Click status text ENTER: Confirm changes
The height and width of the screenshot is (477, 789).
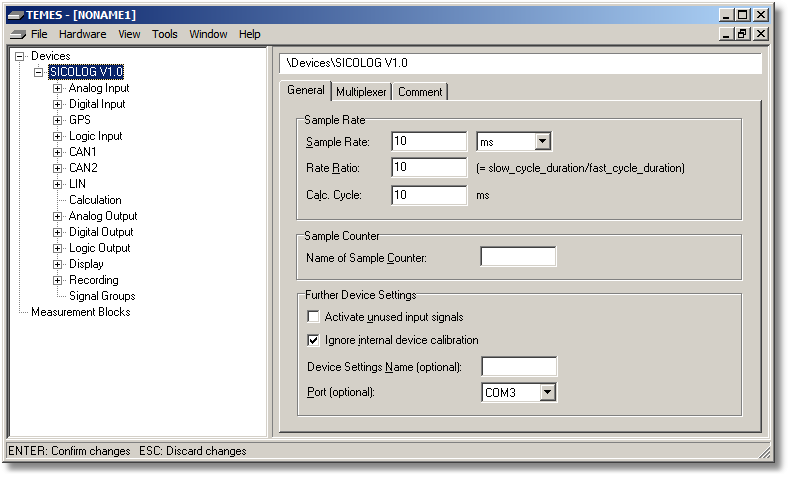[69, 451]
